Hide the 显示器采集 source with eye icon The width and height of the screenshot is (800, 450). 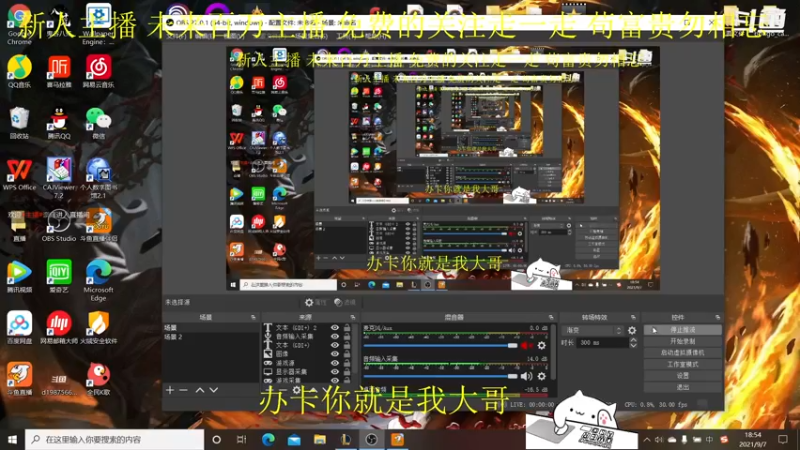tap(335, 372)
